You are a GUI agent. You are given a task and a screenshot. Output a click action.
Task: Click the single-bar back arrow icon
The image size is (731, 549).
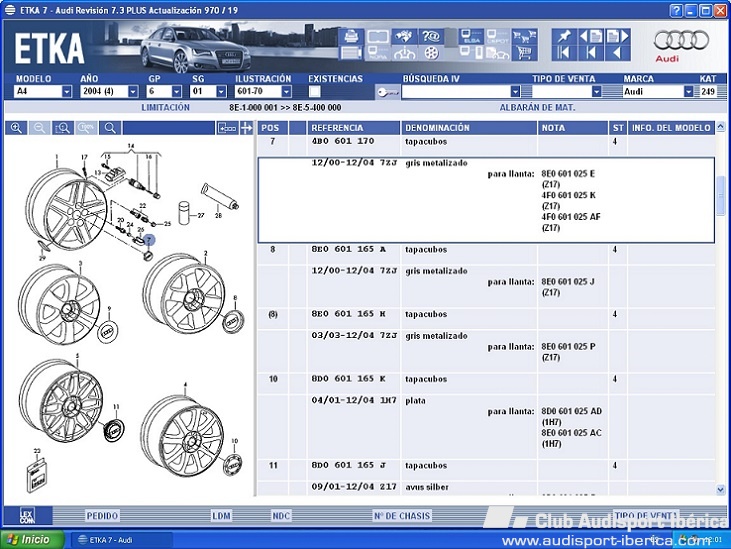[591, 53]
